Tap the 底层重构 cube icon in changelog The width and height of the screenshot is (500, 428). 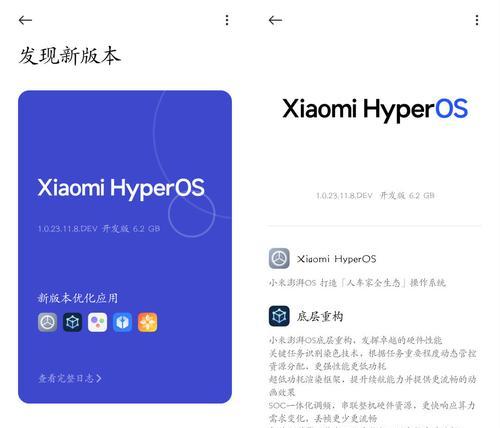[x=279, y=316]
